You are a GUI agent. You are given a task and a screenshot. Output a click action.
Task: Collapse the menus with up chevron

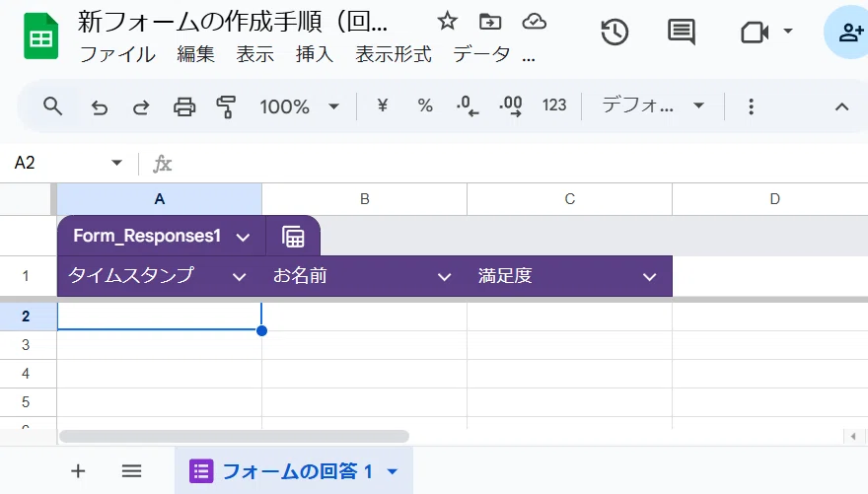[x=841, y=106]
